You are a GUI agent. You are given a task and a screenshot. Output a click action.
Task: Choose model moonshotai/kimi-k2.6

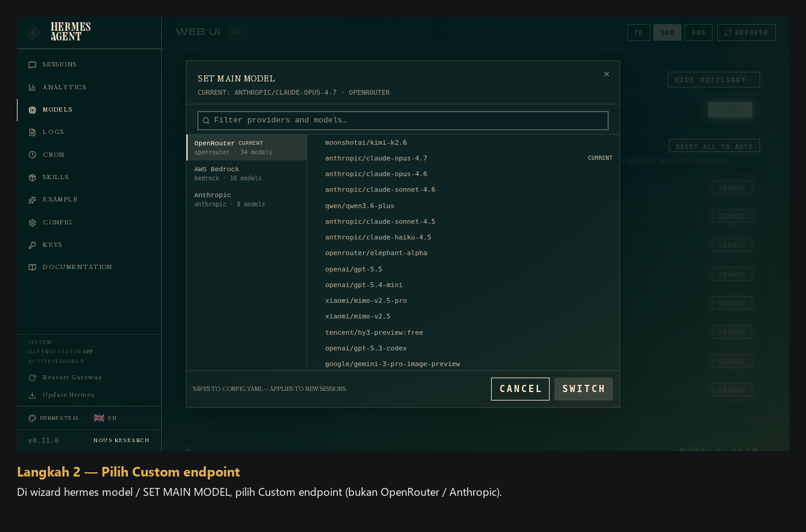point(463,143)
